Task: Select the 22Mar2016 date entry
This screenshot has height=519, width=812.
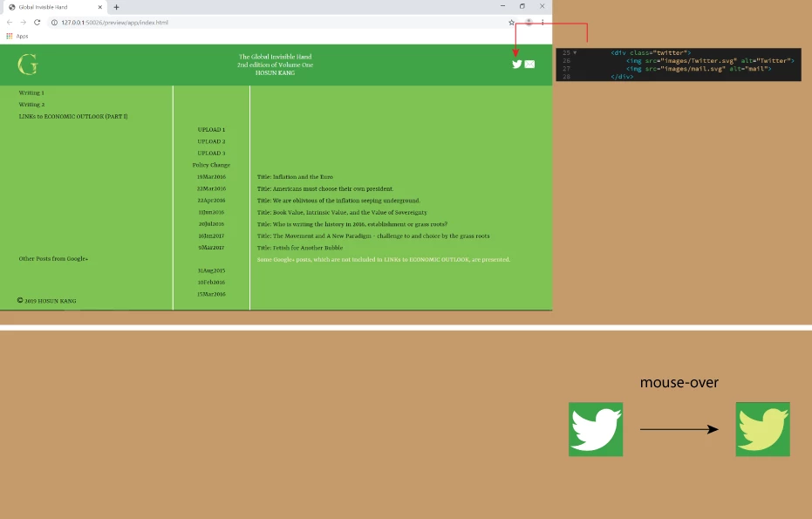Action: 211,188
